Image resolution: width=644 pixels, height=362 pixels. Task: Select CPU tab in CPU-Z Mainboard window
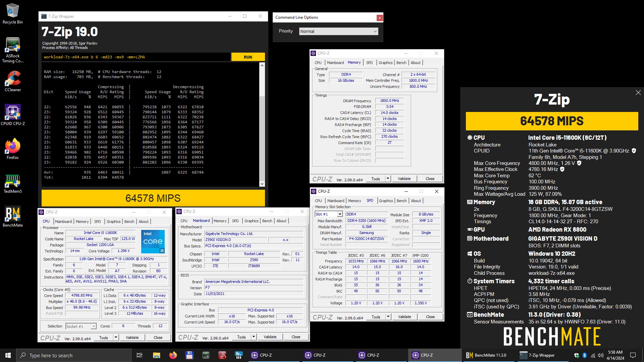click(x=184, y=221)
